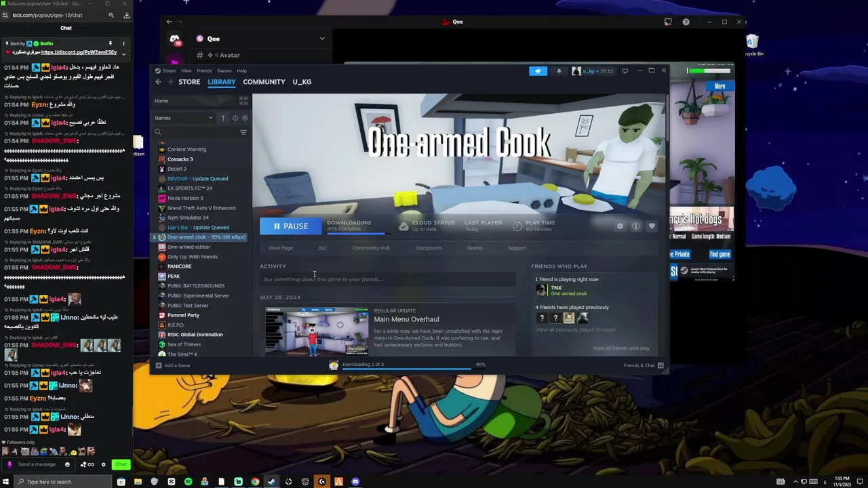Screen dimensions: 868x488
Task: Open Main Menu Overhaul update article
Action: pos(406,319)
